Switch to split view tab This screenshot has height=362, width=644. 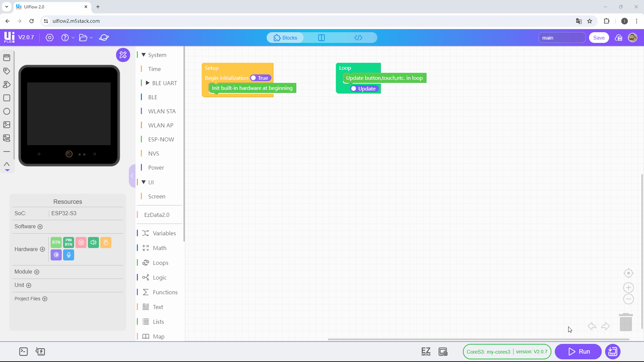click(x=321, y=38)
